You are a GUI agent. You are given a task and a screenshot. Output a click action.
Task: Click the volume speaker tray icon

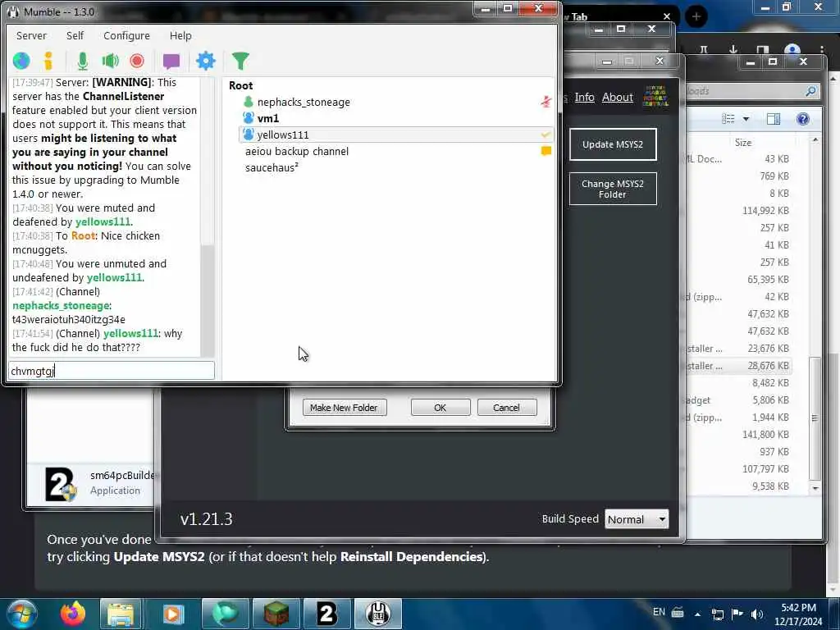(757, 614)
